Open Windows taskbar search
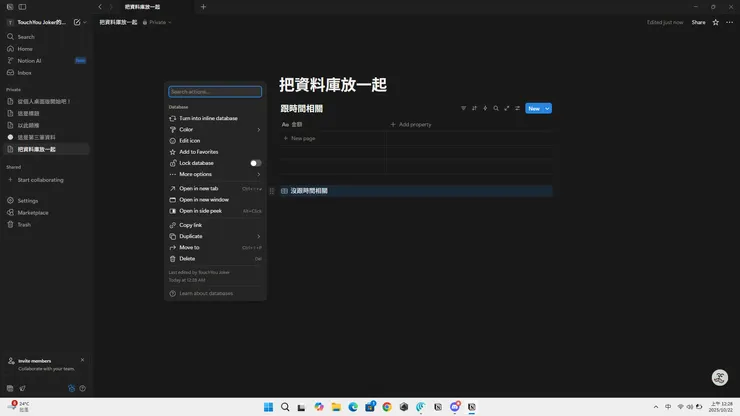Image resolution: width=740 pixels, height=416 pixels. [285, 407]
